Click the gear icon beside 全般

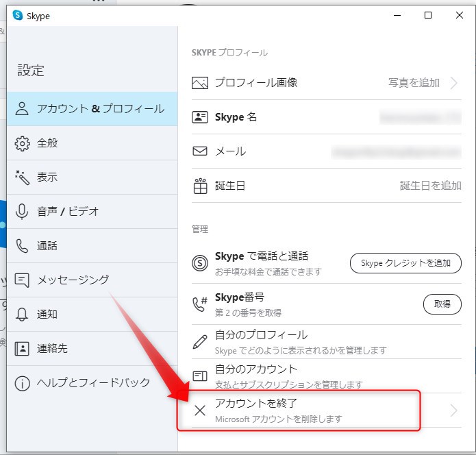(x=22, y=143)
